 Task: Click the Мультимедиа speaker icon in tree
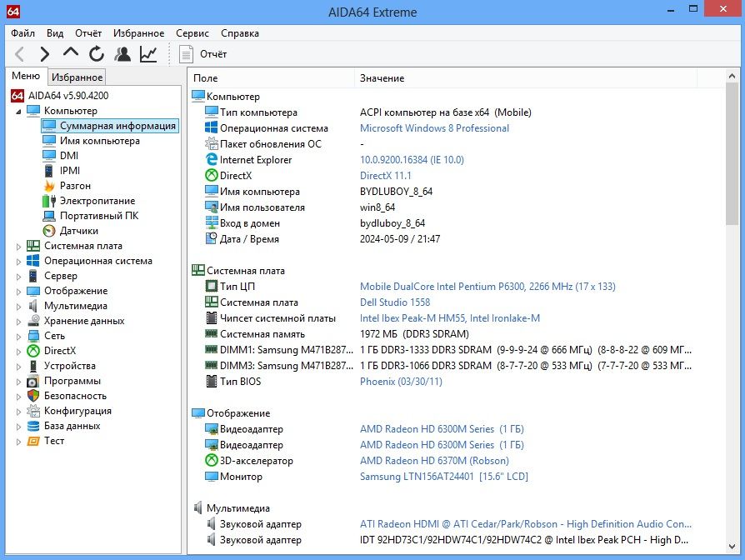point(33,306)
